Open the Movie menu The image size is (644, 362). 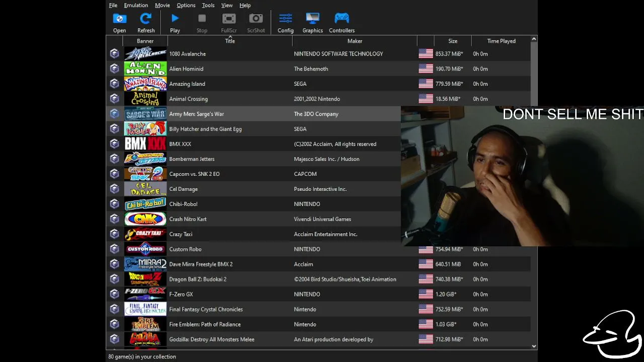point(162,5)
